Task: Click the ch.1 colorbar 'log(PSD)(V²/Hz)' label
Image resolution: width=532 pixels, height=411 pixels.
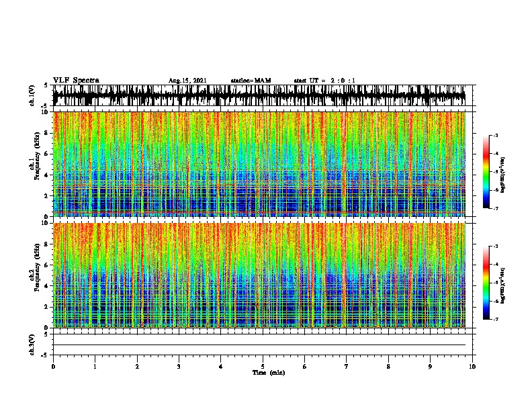Action: (x=503, y=175)
